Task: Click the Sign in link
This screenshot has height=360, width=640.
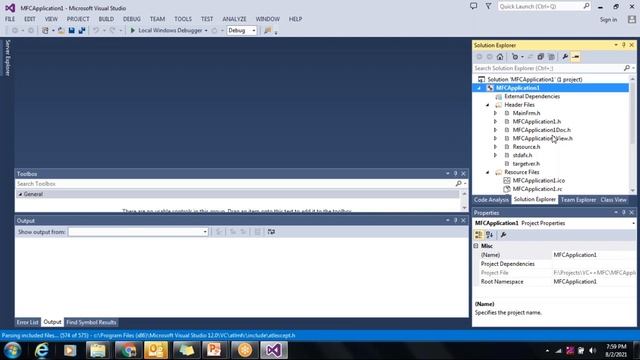Action: 608,20
